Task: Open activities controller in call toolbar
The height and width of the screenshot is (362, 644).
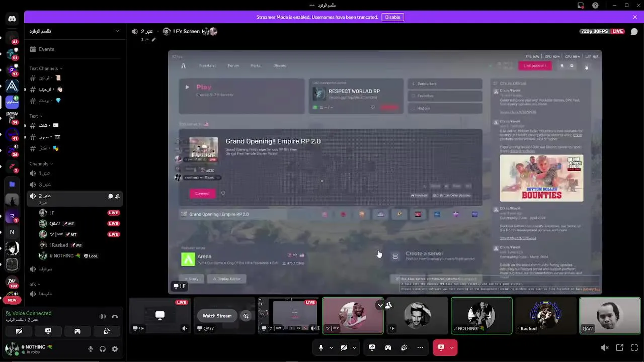Action: [x=388, y=347]
